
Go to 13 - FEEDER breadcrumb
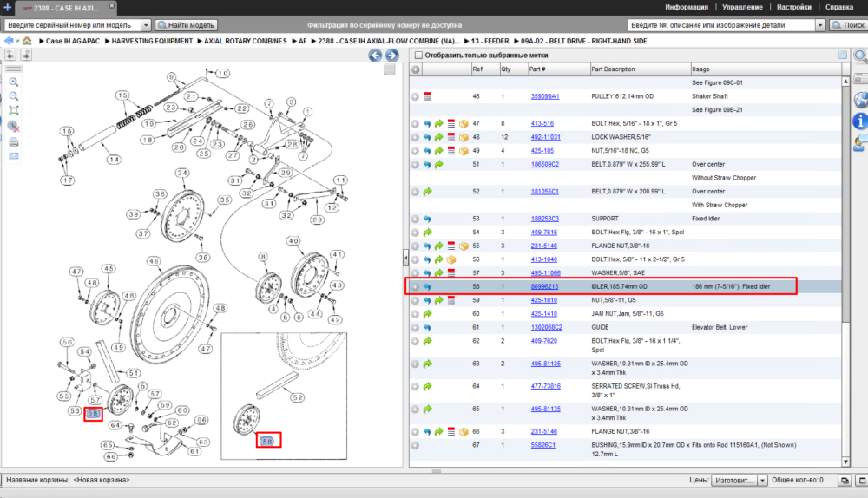[490, 41]
